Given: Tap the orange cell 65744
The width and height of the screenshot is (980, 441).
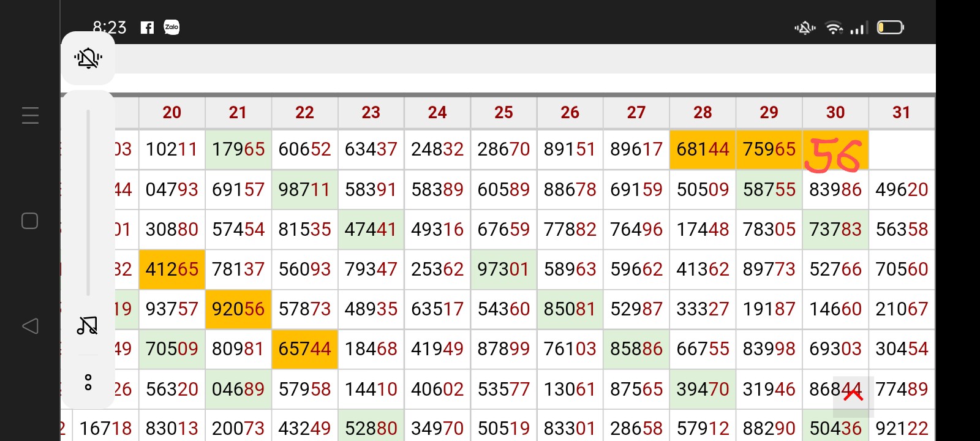Looking at the screenshot, I should click(304, 349).
